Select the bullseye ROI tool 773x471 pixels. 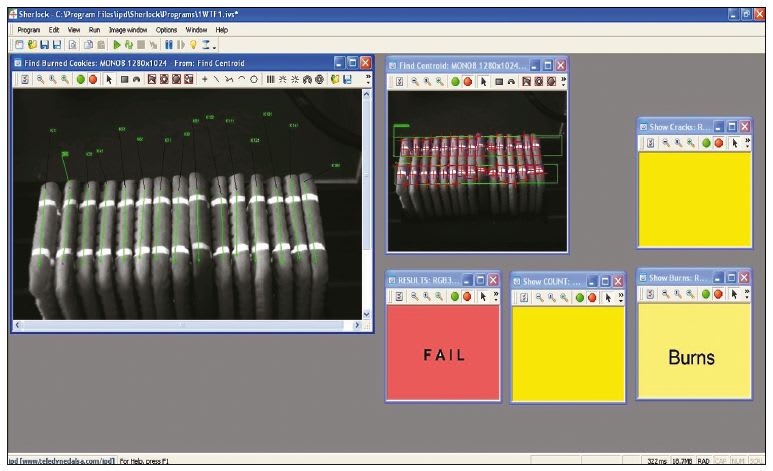(319, 79)
